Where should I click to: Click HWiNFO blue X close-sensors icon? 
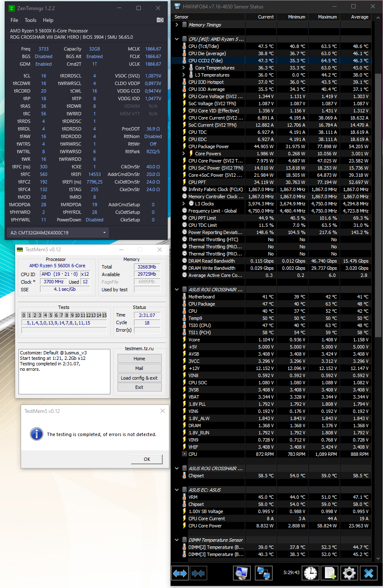pyautogui.click(x=369, y=573)
